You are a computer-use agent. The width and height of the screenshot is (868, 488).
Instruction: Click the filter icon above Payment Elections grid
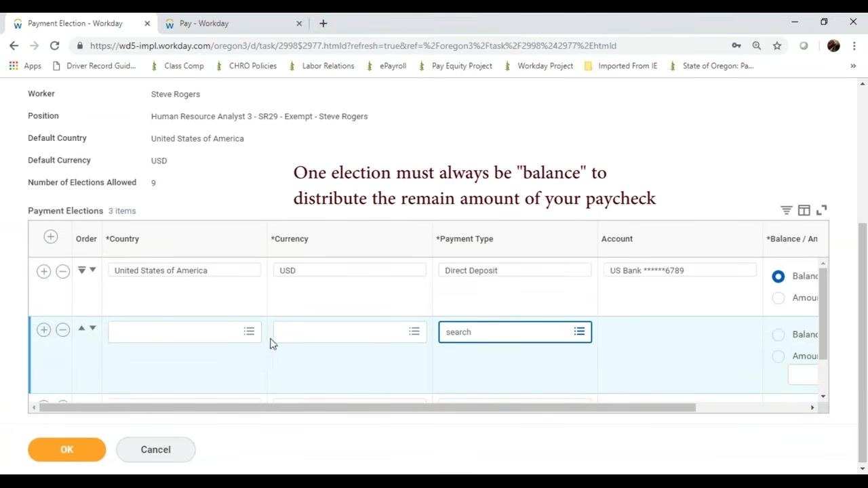coord(787,210)
